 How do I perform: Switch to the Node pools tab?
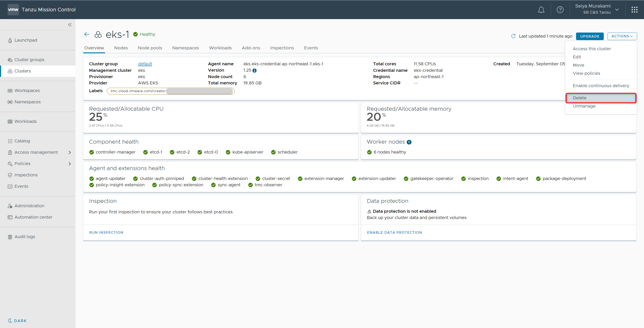[150, 48]
